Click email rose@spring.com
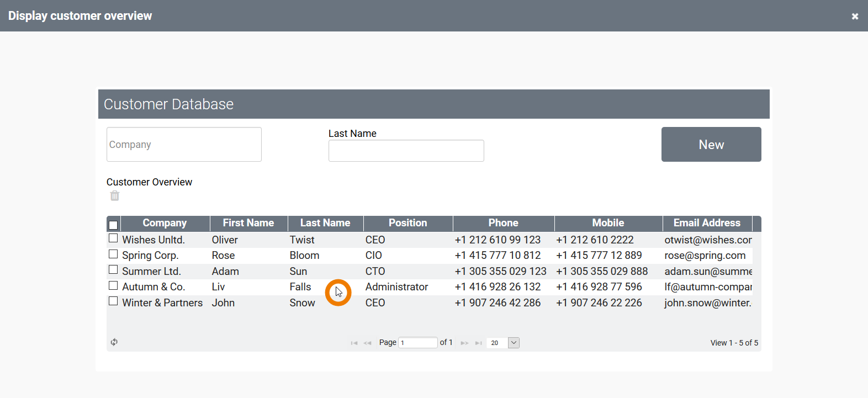Screen dimensions: 868x398 [x=705, y=256]
